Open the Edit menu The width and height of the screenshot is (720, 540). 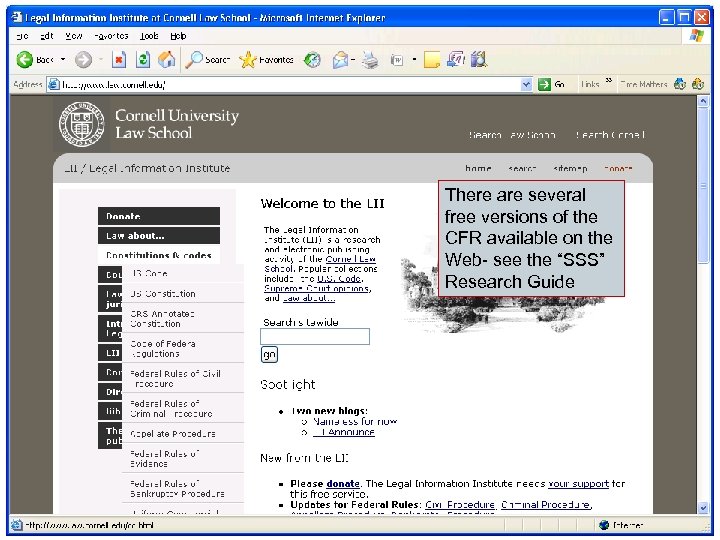click(x=46, y=36)
